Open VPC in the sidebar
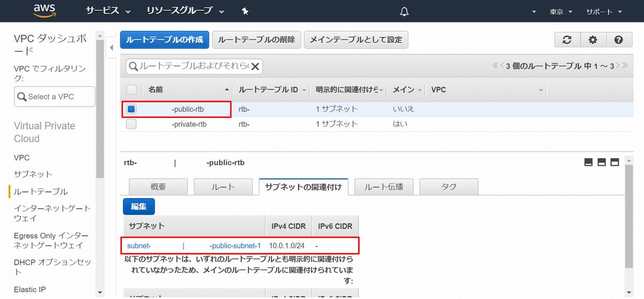The height and width of the screenshot is (299, 644). click(21, 158)
